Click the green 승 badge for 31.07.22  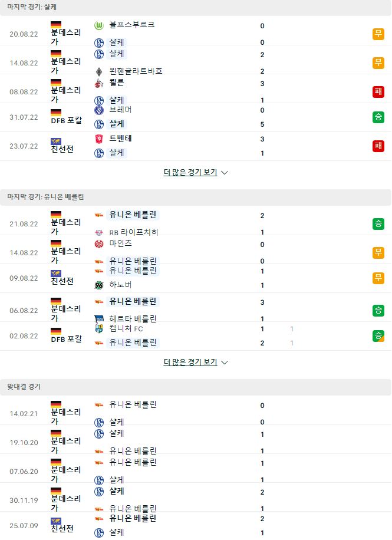[378, 117]
